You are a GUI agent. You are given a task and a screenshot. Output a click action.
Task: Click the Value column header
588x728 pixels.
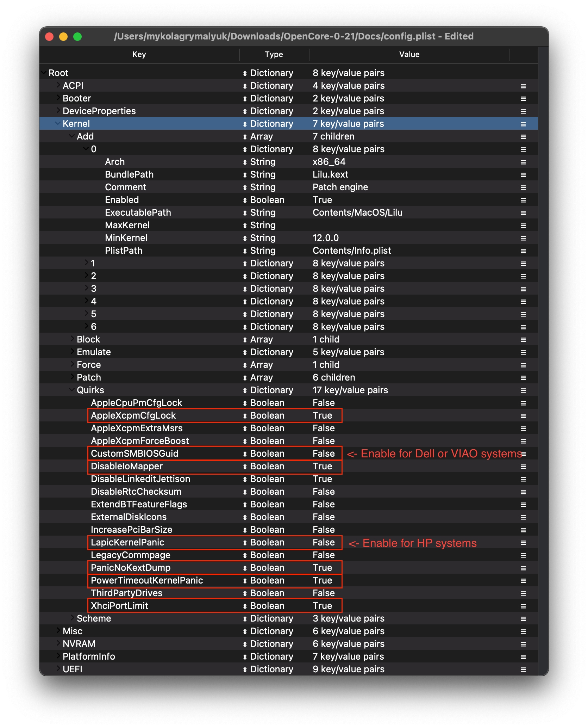point(409,55)
